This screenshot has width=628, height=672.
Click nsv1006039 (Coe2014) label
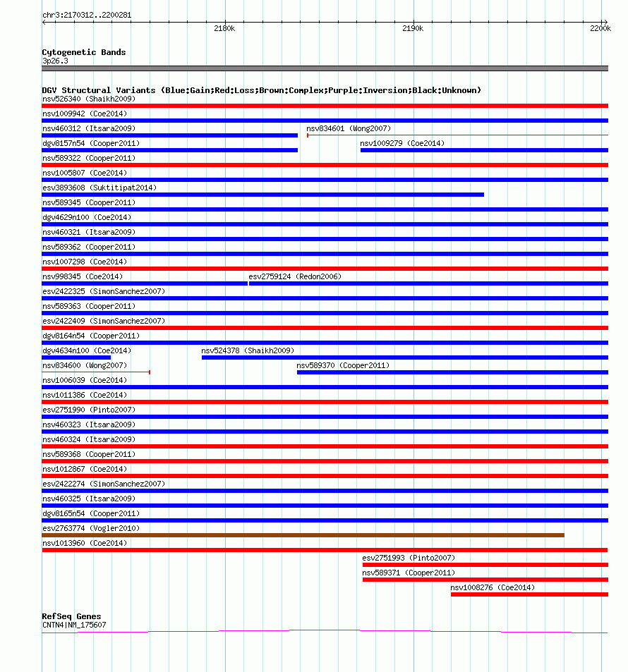click(85, 381)
